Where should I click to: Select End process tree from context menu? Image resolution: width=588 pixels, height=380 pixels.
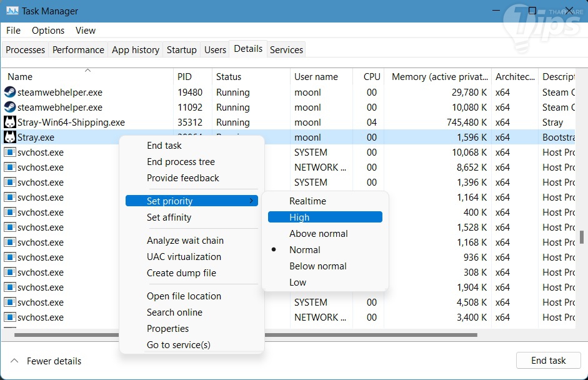coord(181,162)
